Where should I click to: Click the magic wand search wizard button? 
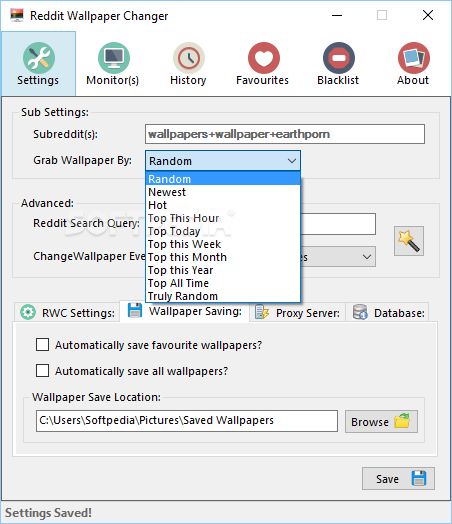pyautogui.click(x=409, y=241)
